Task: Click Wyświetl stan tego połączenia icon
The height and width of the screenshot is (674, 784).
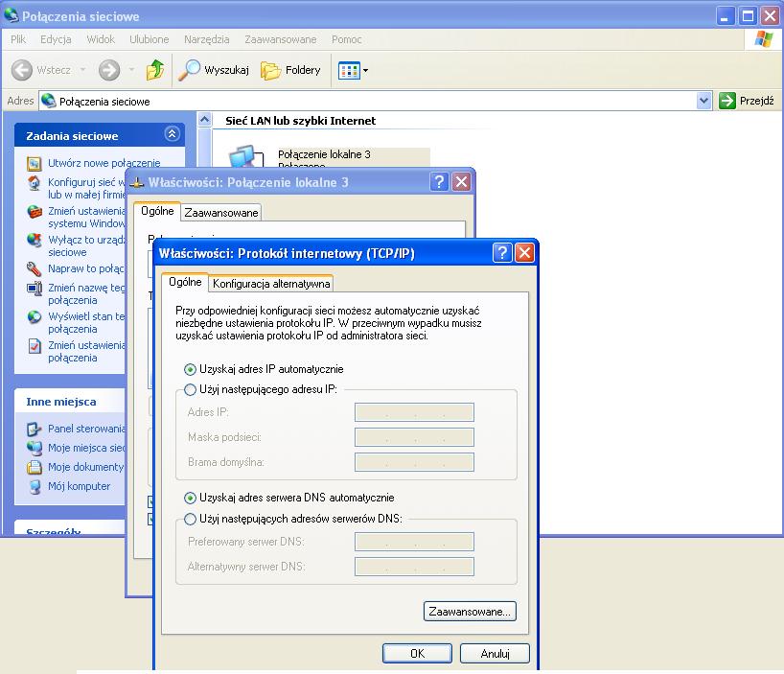Action: (x=34, y=317)
